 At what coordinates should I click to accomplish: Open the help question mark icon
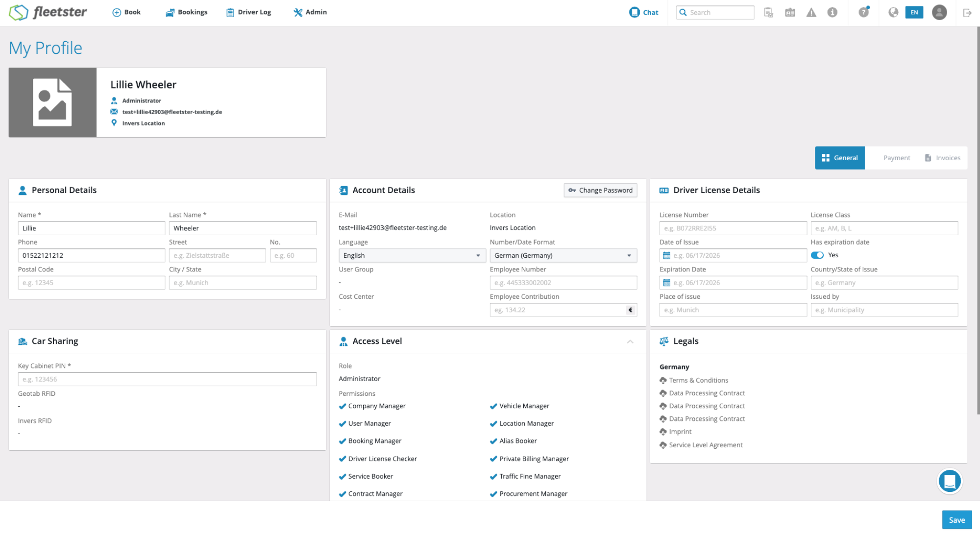863,12
